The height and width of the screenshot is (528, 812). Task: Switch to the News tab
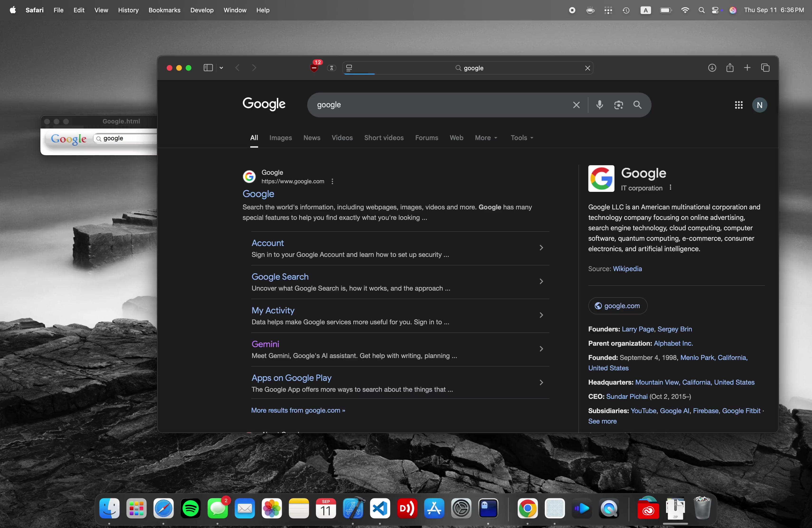tap(312, 138)
